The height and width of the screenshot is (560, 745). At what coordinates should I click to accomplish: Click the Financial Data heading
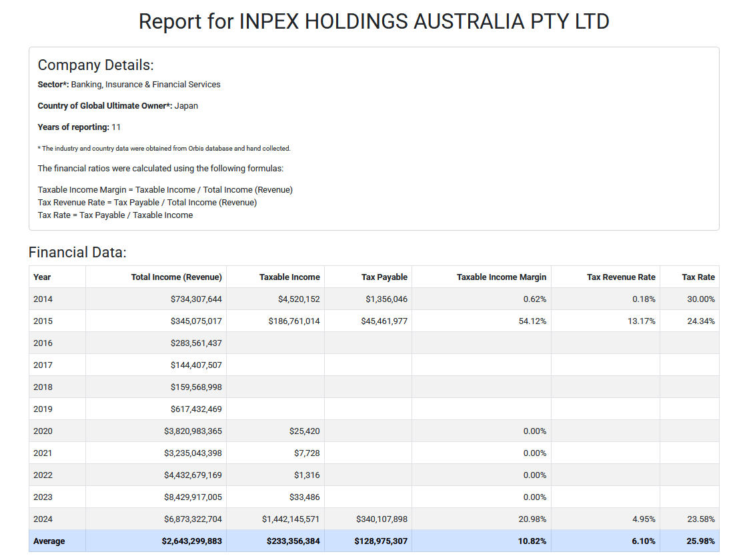tap(77, 252)
